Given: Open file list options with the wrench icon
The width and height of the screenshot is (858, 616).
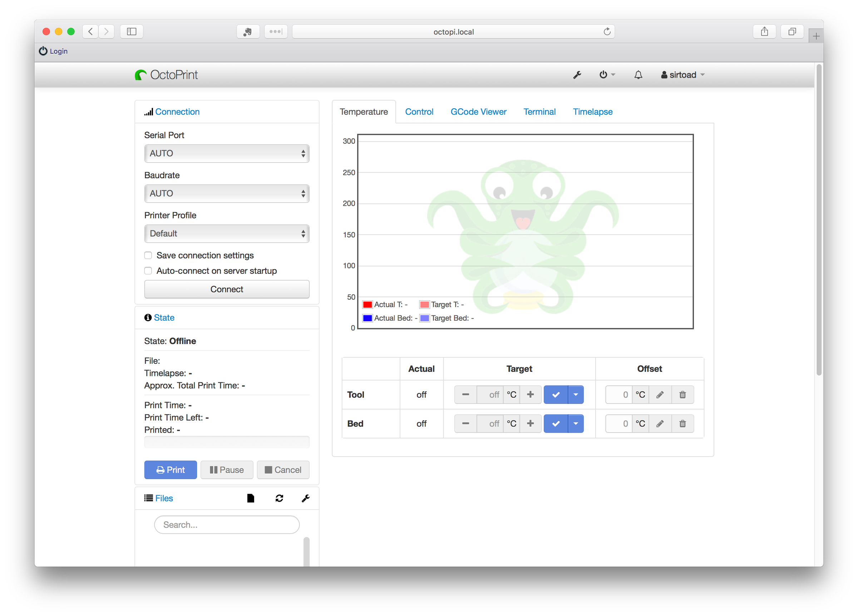Looking at the screenshot, I should pos(305,498).
